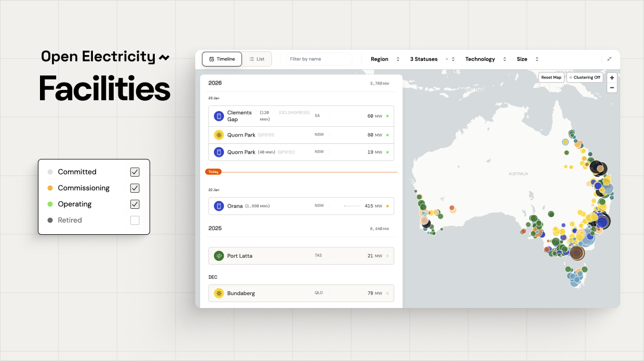
Task: Click the Open Electricity logo
Action: click(x=105, y=57)
